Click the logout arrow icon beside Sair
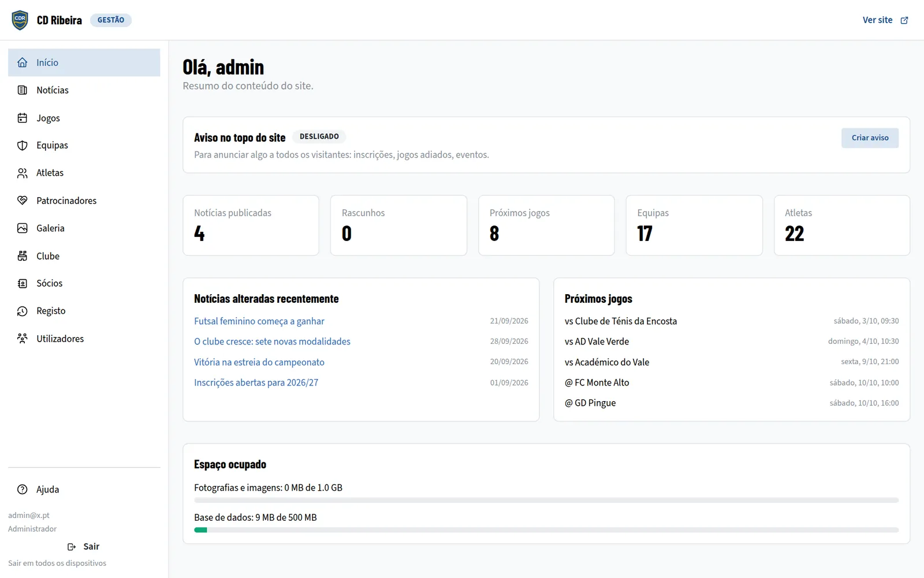 click(72, 547)
